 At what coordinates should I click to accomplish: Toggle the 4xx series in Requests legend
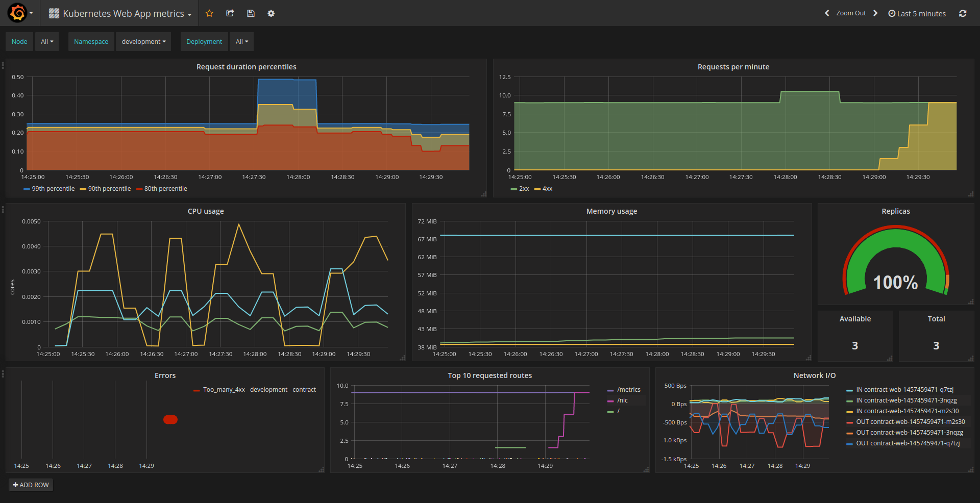click(x=547, y=189)
